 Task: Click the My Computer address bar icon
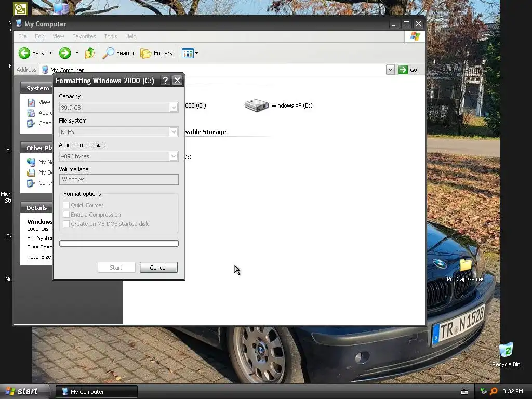[45, 70]
